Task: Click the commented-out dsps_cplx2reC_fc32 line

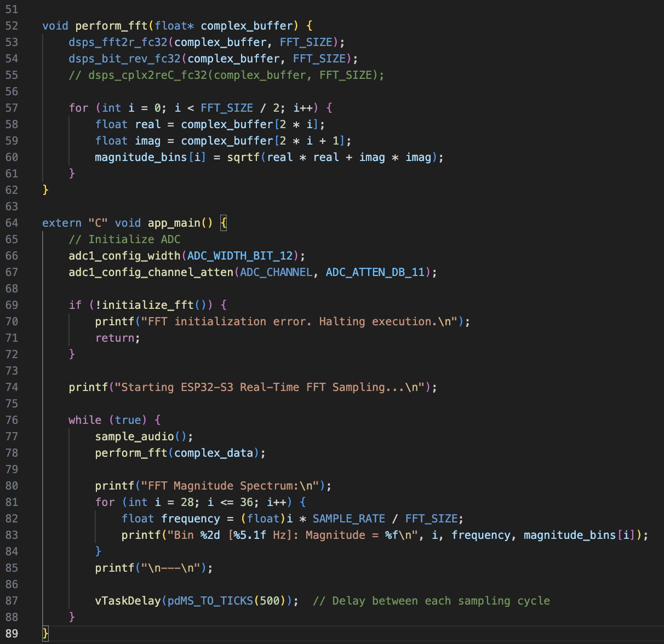Action: point(226,75)
